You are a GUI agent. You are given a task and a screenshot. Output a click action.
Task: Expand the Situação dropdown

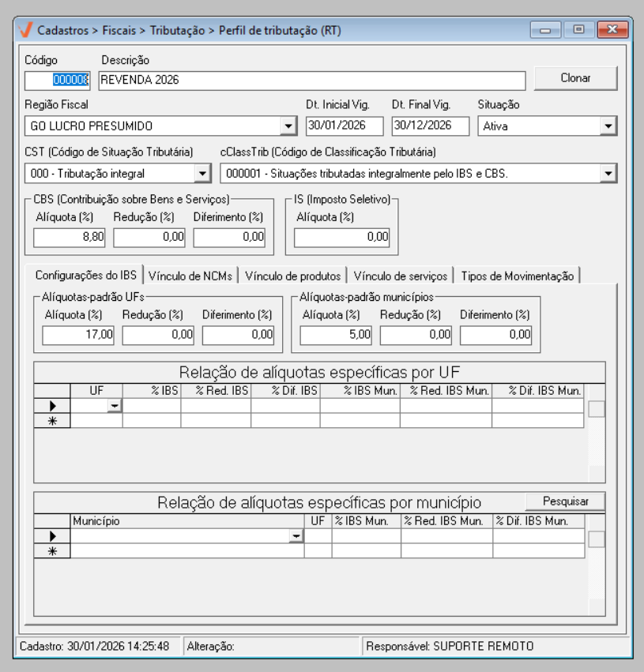(608, 126)
